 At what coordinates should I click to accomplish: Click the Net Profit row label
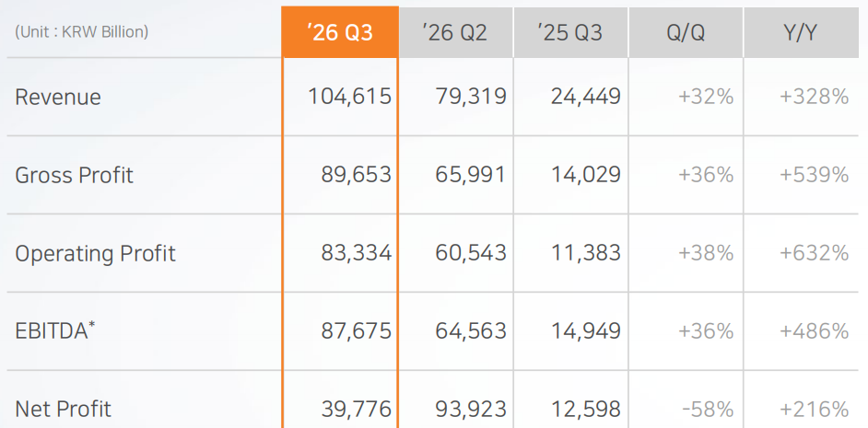pos(63,410)
